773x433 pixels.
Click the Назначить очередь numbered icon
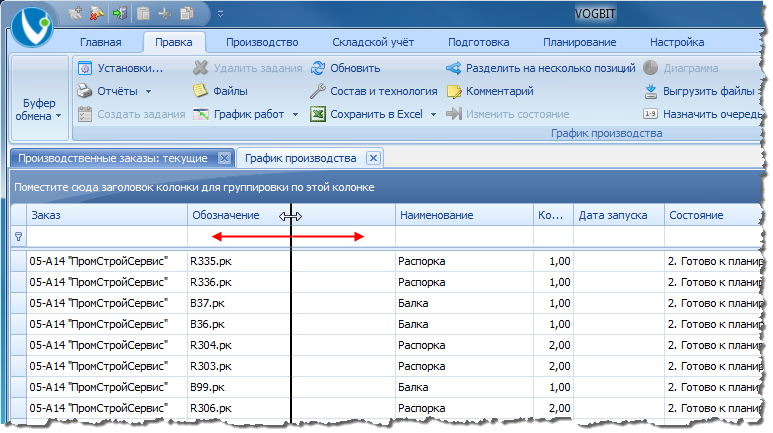pos(651,114)
